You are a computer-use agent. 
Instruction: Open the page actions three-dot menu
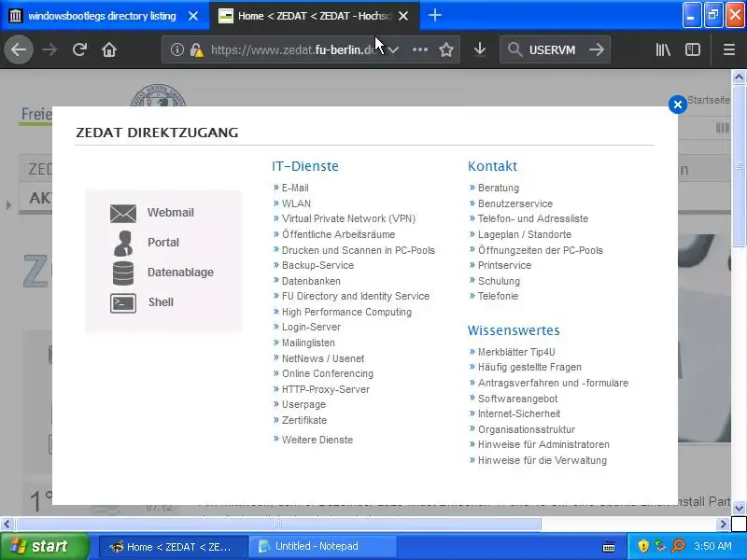(x=419, y=49)
